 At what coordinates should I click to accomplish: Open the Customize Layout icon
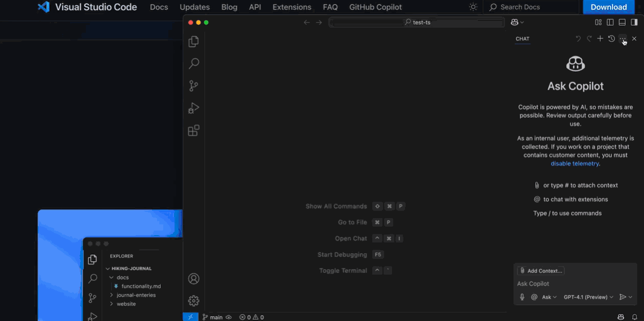(598, 22)
